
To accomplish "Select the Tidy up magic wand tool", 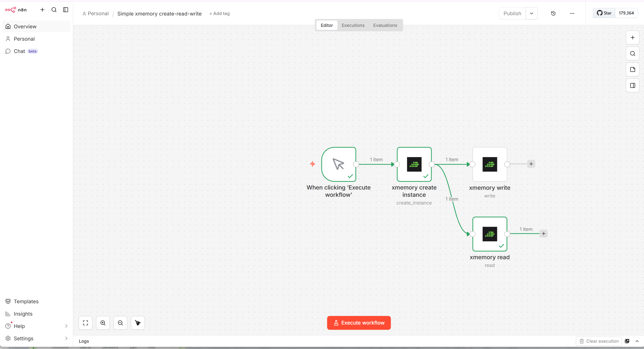I will [138, 323].
